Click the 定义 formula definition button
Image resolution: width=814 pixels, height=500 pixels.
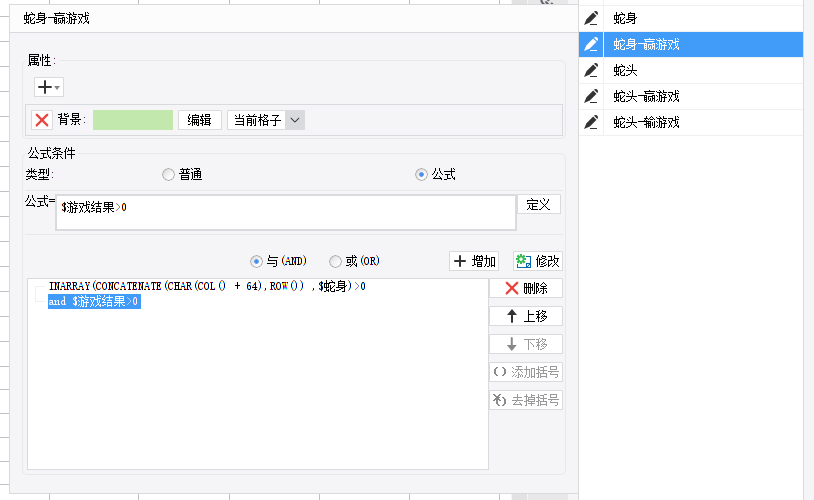tap(538, 204)
